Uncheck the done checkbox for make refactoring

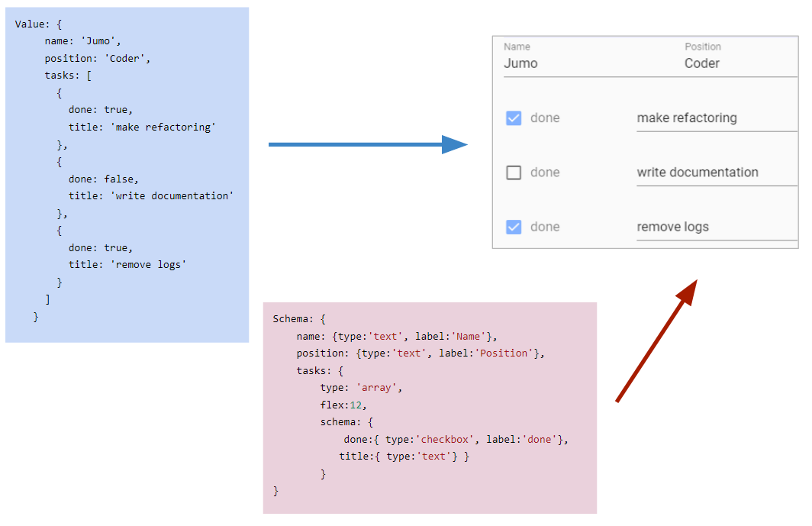513,118
